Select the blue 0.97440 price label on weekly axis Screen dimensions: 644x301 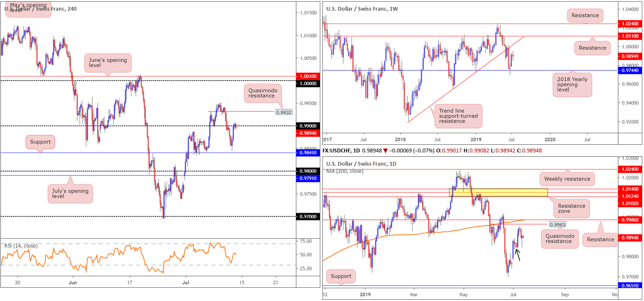[x=630, y=70]
